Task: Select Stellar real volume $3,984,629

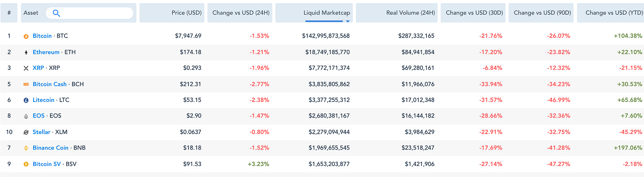Action: tap(420, 132)
